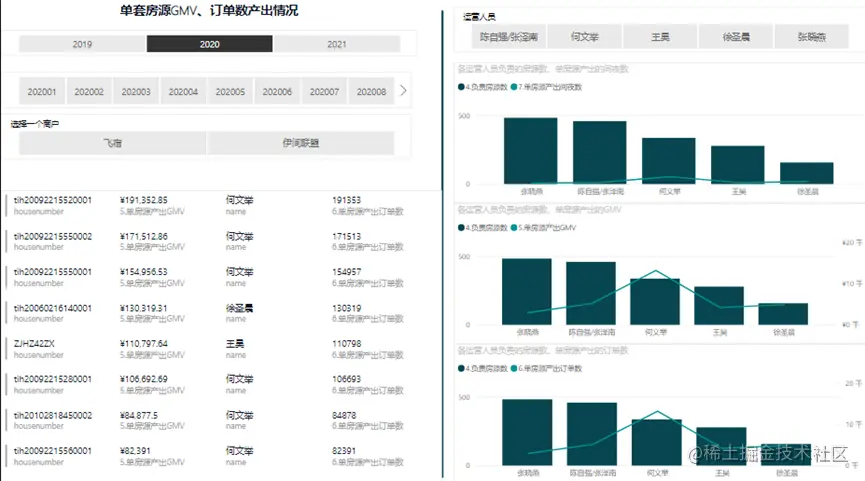Filter by month 202005
Viewport: 865px width, 481px height.
pyautogui.click(x=230, y=92)
